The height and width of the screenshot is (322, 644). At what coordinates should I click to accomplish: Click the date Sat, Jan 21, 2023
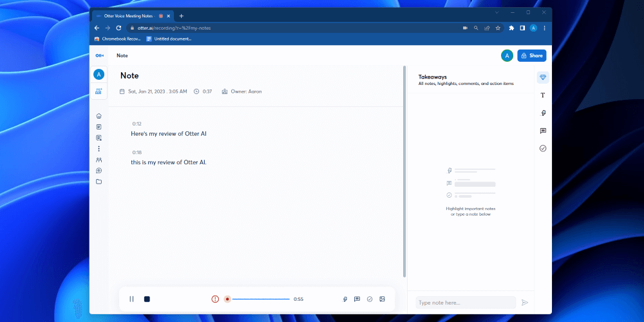[x=158, y=91]
